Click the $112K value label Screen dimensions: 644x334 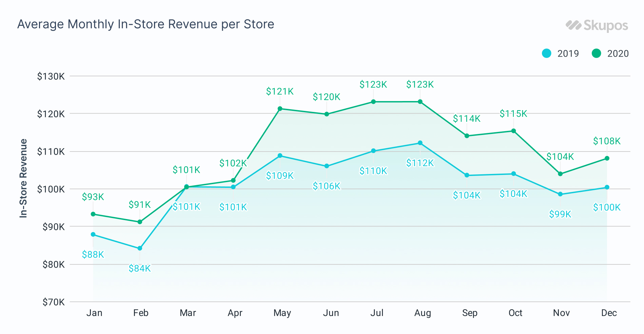coord(420,163)
